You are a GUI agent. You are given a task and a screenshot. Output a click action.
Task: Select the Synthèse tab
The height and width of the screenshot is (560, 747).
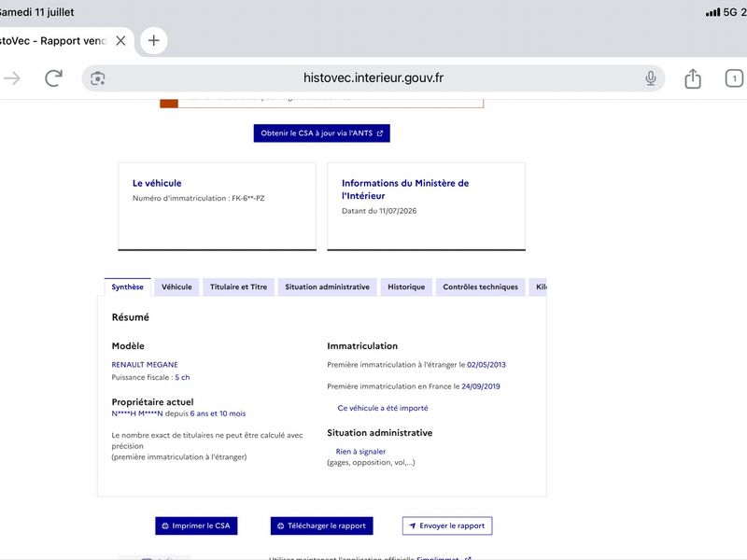[127, 287]
